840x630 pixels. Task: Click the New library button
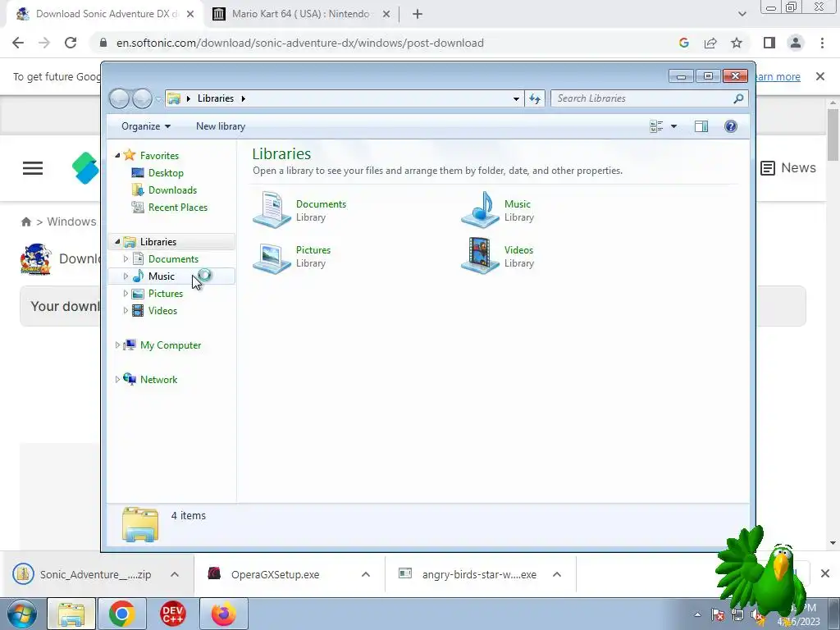coord(221,126)
